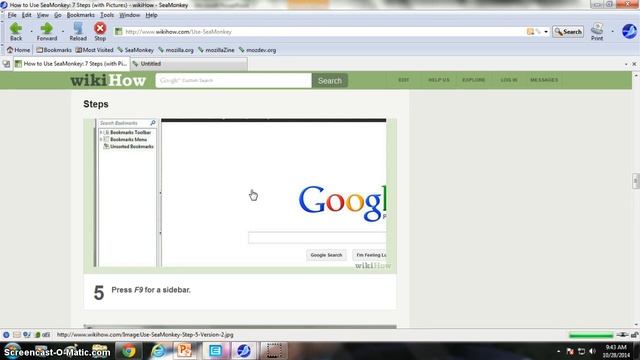The height and width of the screenshot is (360, 640).
Task: Open Most Visited on bookmarks toolbar
Action: (94, 50)
